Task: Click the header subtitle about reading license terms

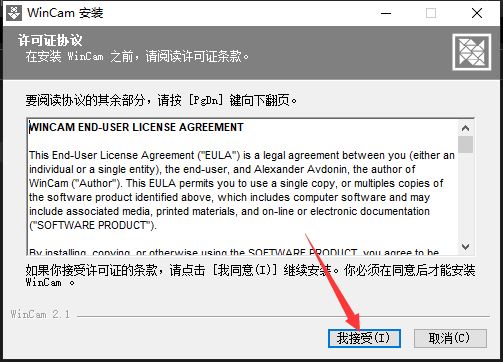Action: click(x=137, y=56)
